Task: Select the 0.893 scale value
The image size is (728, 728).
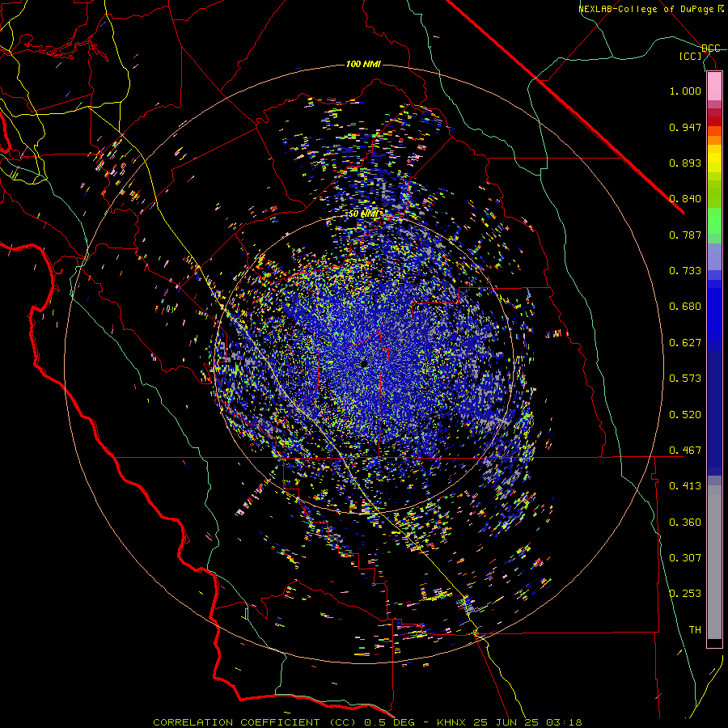Action: 685,163
